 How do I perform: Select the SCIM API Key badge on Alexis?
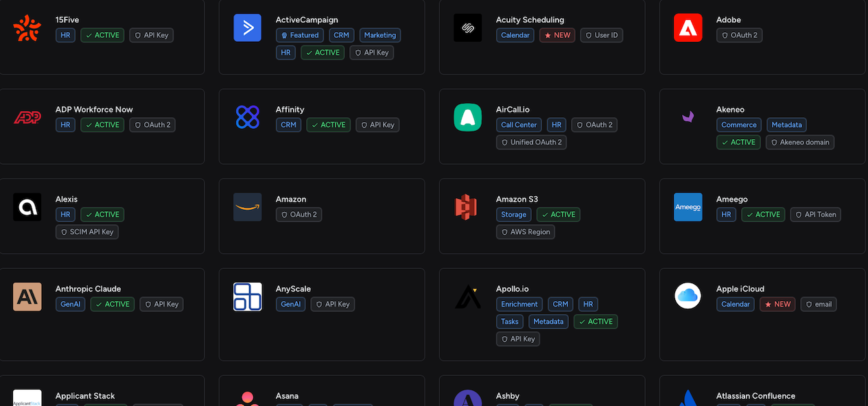pos(87,232)
